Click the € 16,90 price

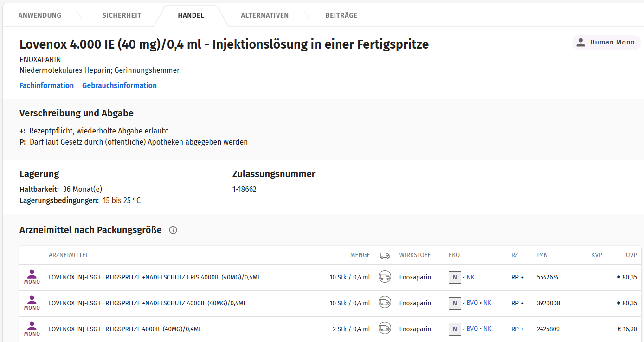(627, 329)
